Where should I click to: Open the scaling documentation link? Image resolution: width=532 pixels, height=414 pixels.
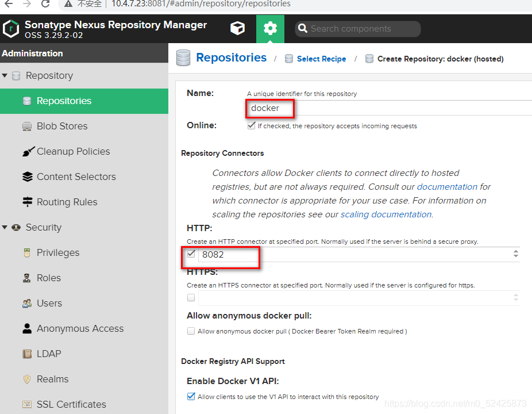tap(386, 214)
